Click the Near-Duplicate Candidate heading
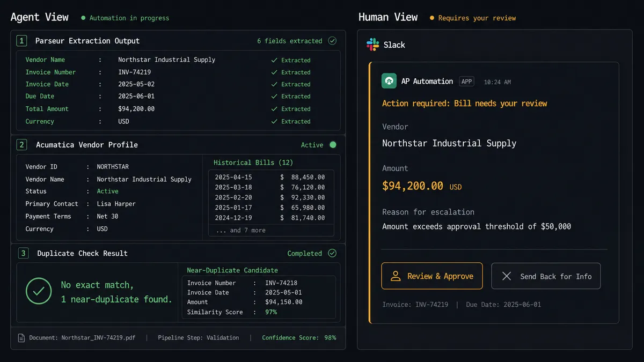The height and width of the screenshot is (362, 644). pos(232,270)
